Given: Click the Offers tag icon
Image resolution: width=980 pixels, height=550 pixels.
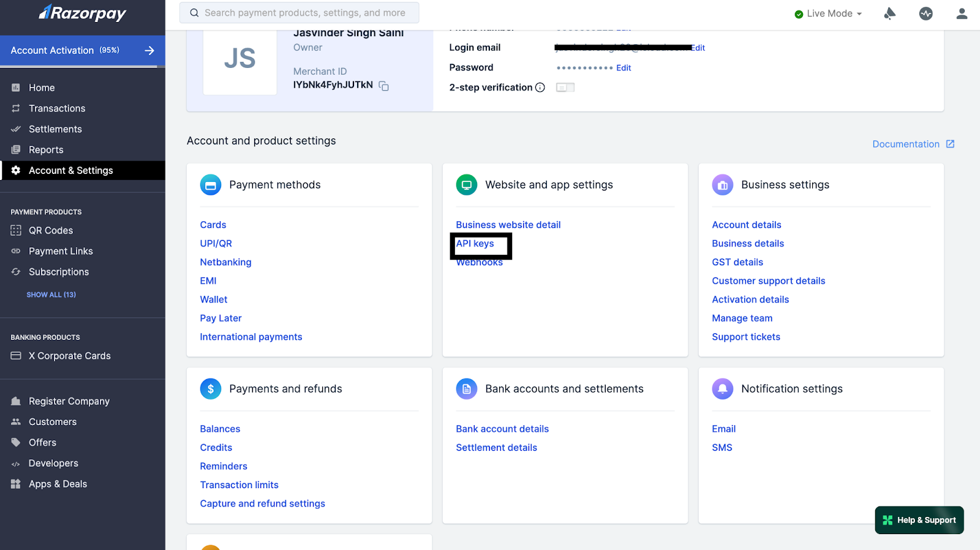Looking at the screenshot, I should [16, 442].
